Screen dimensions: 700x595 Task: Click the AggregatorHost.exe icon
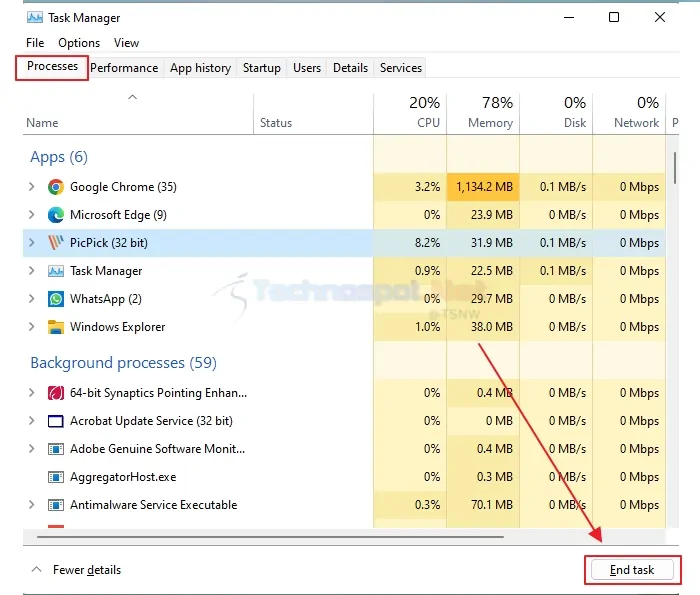pyautogui.click(x=56, y=477)
